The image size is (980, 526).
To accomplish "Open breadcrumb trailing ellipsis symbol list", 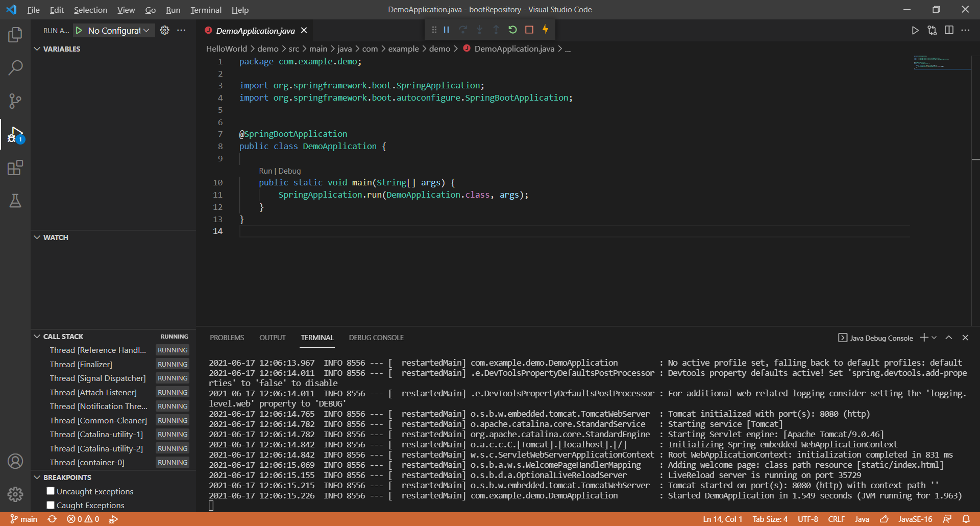I will click(x=568, y=49).
